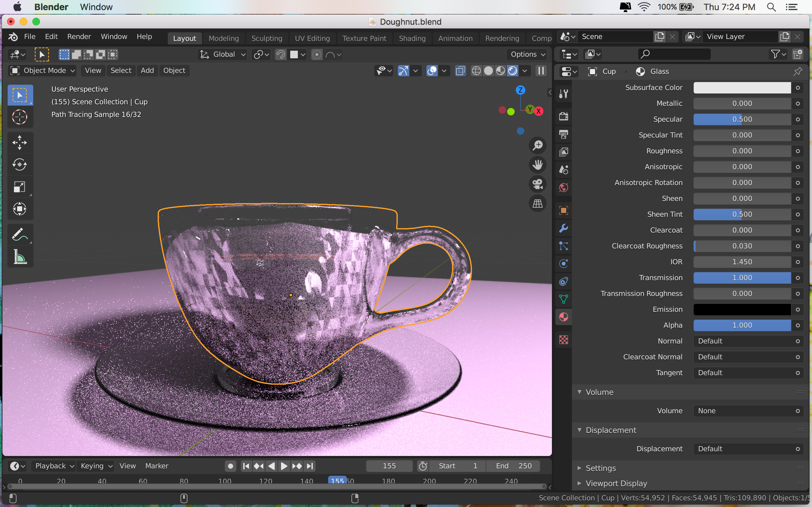Select the Move tool in toolbar
Image resolution: width=812 pixels, height=507 pixels.
(x=19, y=142)
